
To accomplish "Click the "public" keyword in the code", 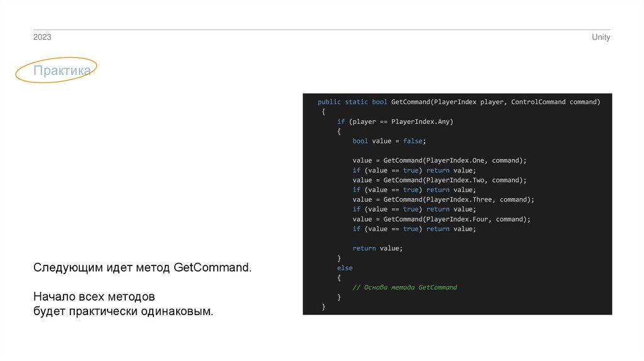I will [329, 102].
